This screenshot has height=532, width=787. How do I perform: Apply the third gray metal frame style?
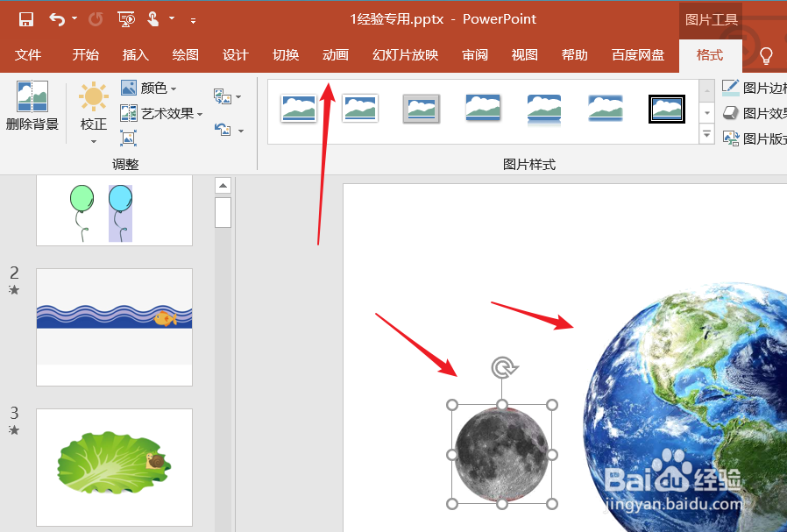click(421, 109)
